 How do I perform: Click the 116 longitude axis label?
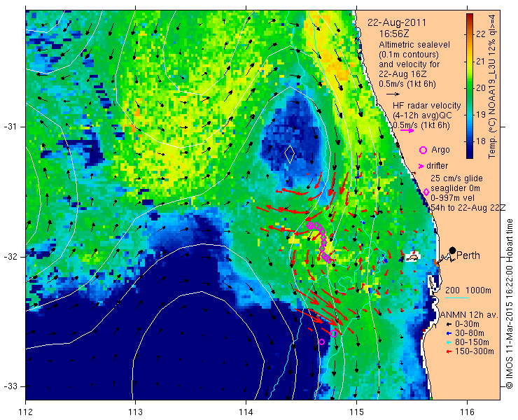[x=467, y=412]
